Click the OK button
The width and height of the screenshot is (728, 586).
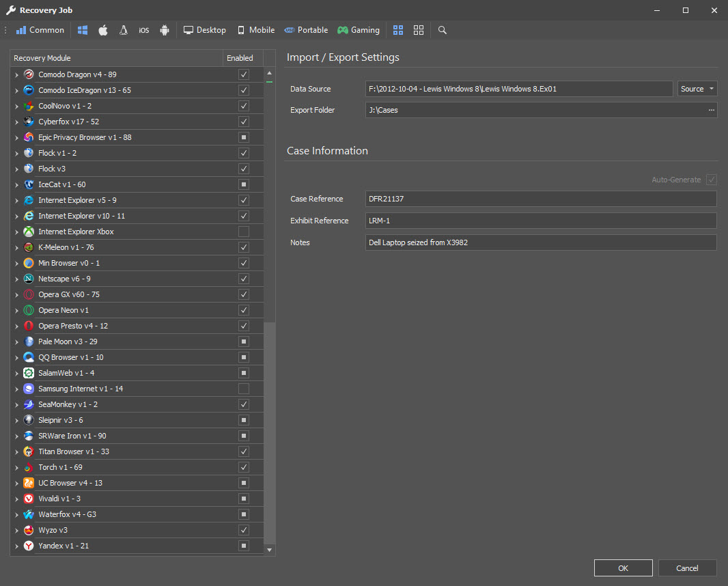623,568
